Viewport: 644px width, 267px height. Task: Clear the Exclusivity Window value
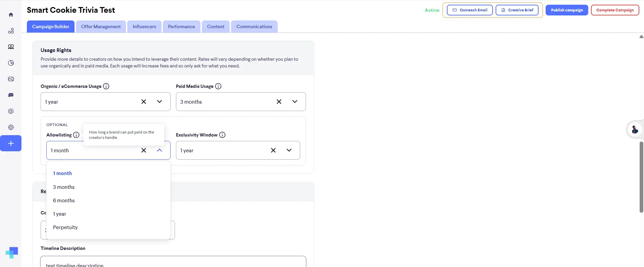(273, 150)
